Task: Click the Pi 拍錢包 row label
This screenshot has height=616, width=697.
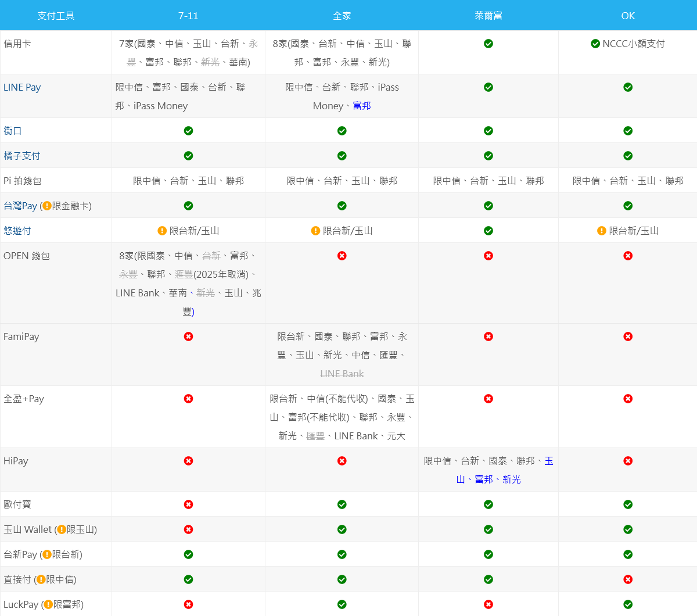Action: [x=23, y=181]
